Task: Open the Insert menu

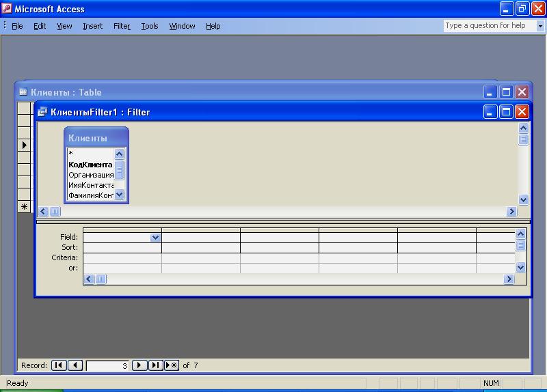Action: coord(92,26)
